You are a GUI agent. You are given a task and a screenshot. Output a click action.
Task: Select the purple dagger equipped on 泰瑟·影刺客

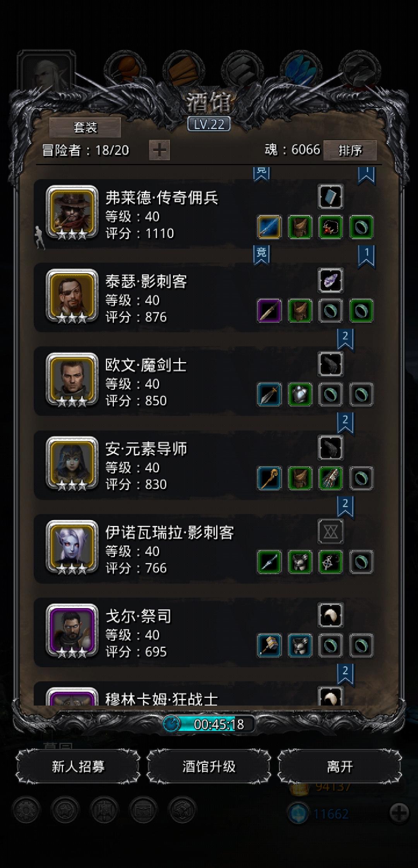click(x=269, y=311)
